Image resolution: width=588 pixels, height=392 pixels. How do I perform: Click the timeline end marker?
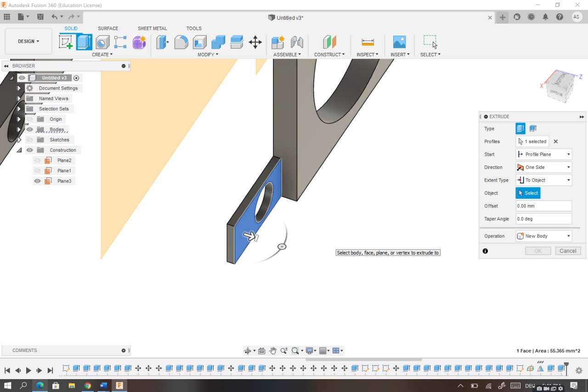click(566, 369)
